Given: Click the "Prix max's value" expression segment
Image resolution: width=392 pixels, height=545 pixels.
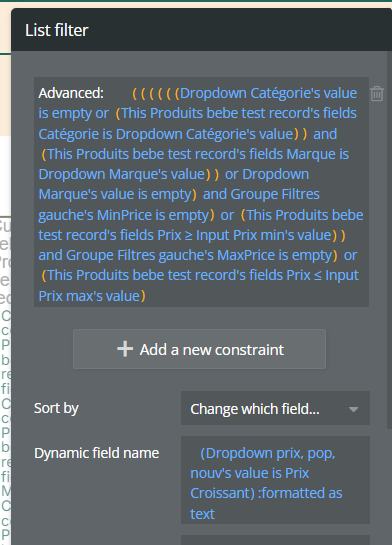Looking at the screenshot, I should coord(89,296).
